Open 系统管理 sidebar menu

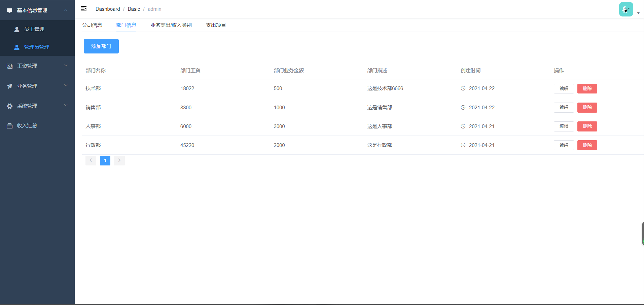click(x=37, y=106)
